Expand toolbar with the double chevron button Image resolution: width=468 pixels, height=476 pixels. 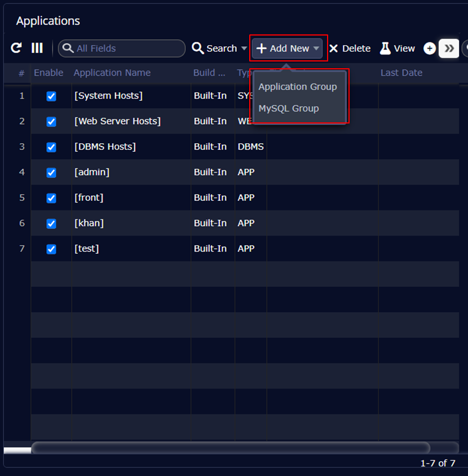pos(449,49)
